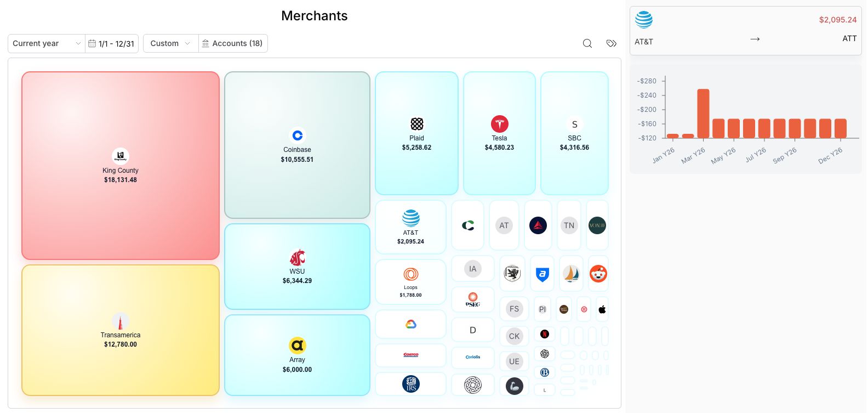Select the PI initials tile

542,309
